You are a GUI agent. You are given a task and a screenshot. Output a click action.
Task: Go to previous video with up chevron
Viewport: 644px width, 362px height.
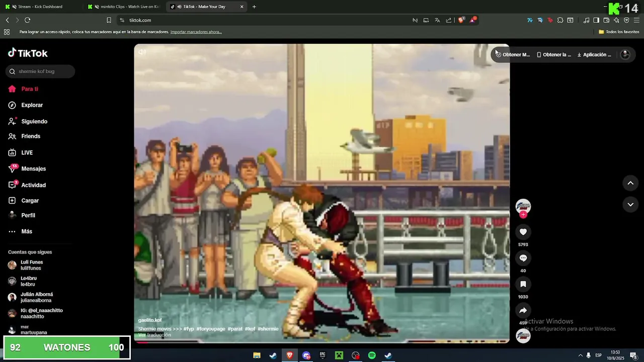[630, 183]
